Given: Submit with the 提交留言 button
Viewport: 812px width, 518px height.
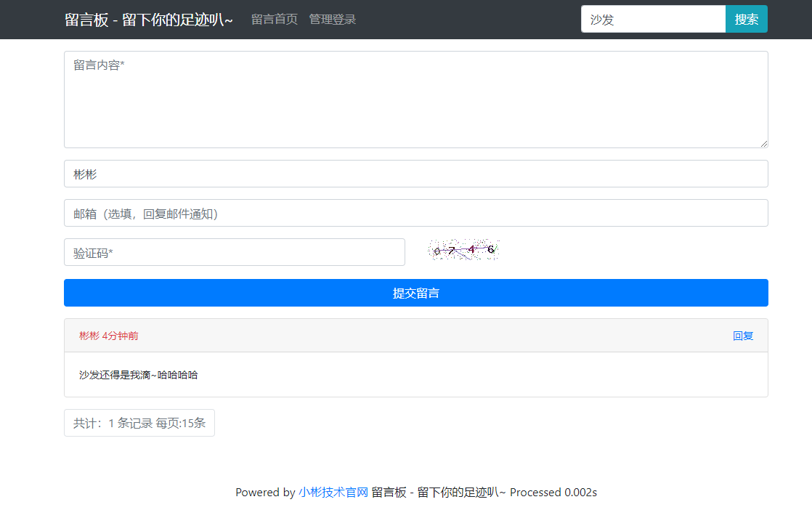Looking at the screenshot, I should point(415,294).
